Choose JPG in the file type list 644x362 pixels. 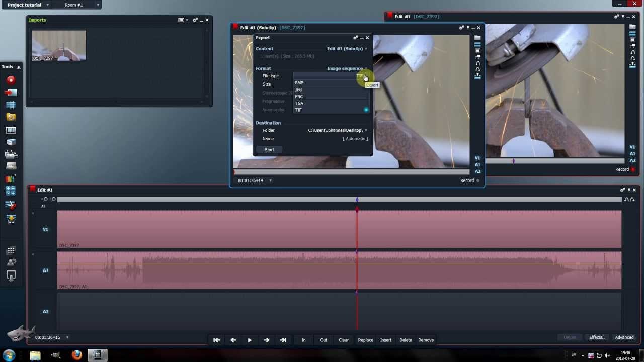tap(299, 89)
